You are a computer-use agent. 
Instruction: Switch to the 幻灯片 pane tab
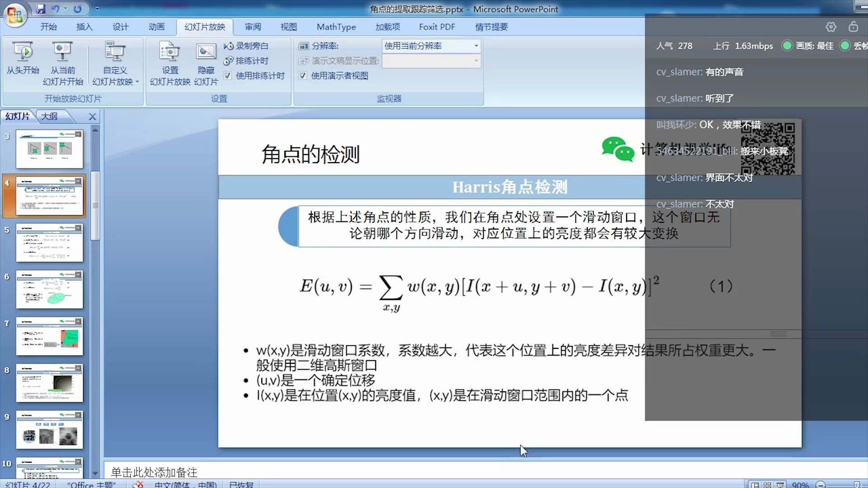tap(18, 116)
